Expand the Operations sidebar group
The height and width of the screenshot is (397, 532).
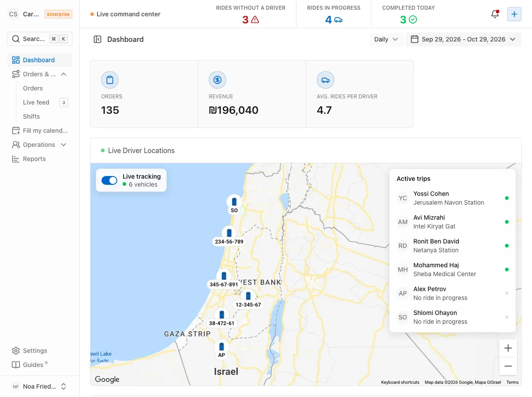pyautogui.click(x=40, y=145)
